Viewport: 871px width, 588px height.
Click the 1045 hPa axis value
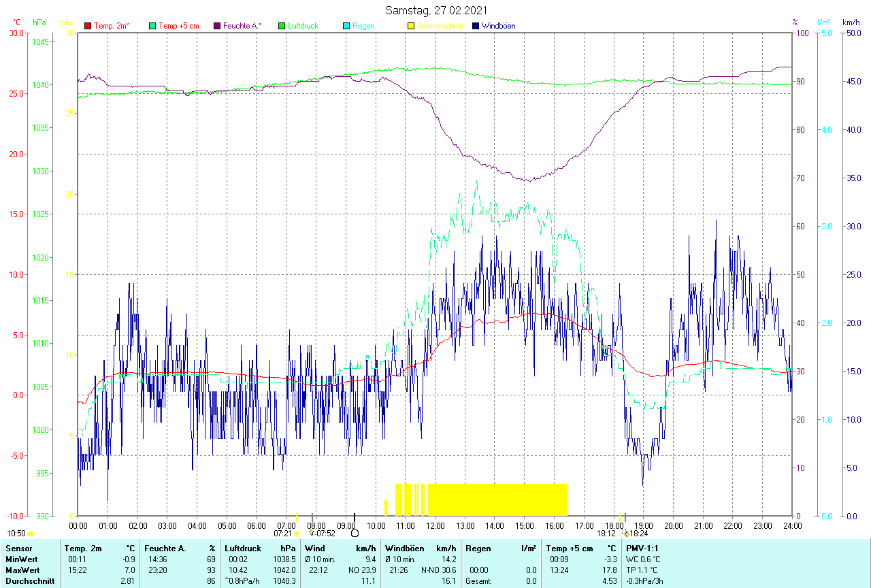pyautogui.click(x=40, y=42)
